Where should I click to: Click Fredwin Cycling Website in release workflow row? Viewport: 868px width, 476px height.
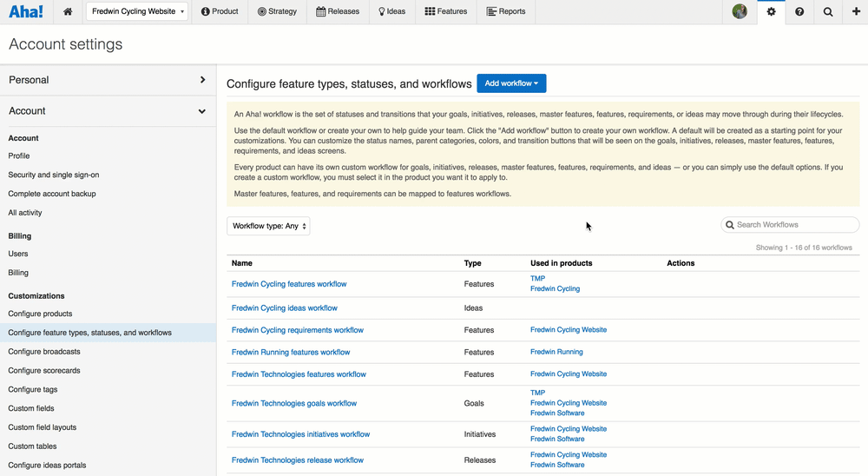coord(568,455)
